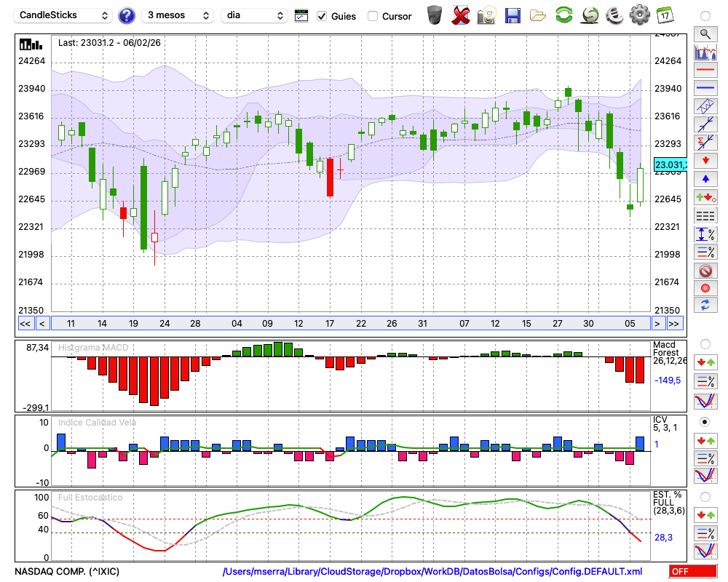Viewport: 728px width, 582px height.
Task: Select the zigzag channel drawing tool
Action: point(705,106)
